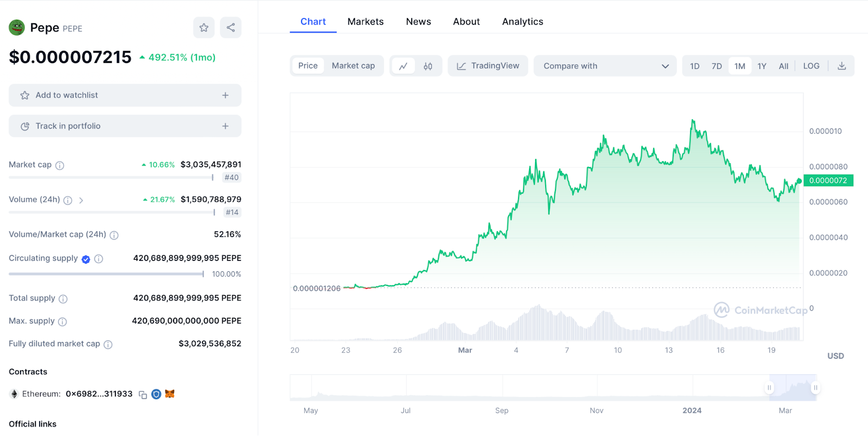Open the Analytics tab
The width and height of the screenshot is (868, 436).
click(522, 22)
